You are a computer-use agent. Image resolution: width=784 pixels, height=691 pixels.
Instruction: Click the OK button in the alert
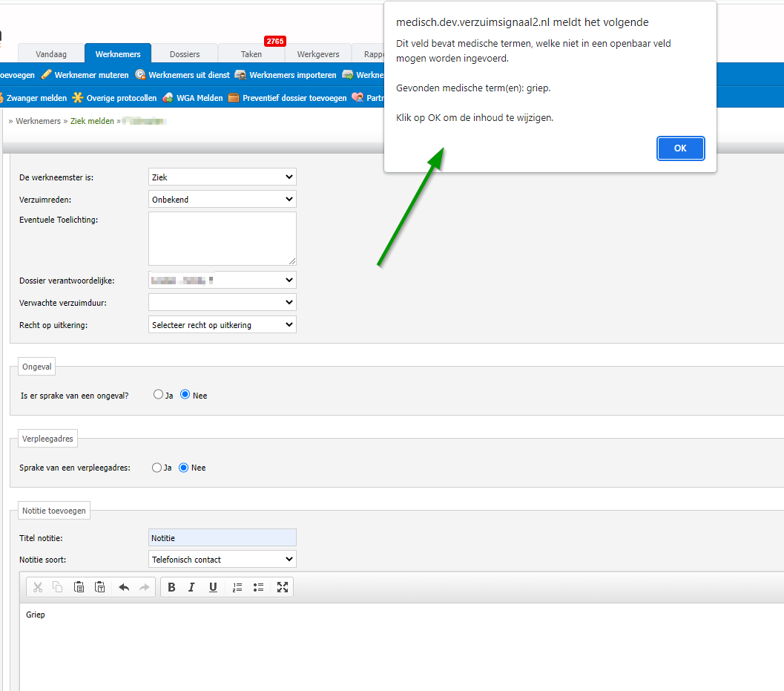click(x=680, y=148)
